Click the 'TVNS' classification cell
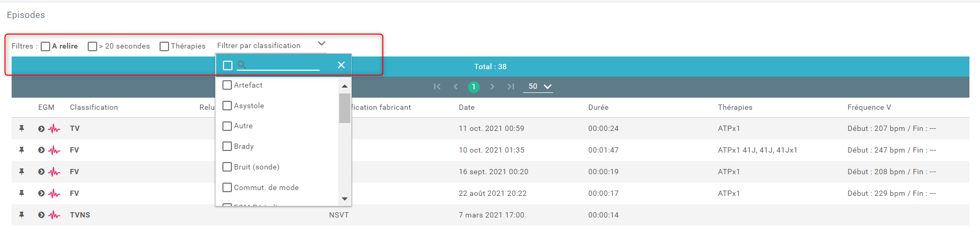 [x=80, y=215]
